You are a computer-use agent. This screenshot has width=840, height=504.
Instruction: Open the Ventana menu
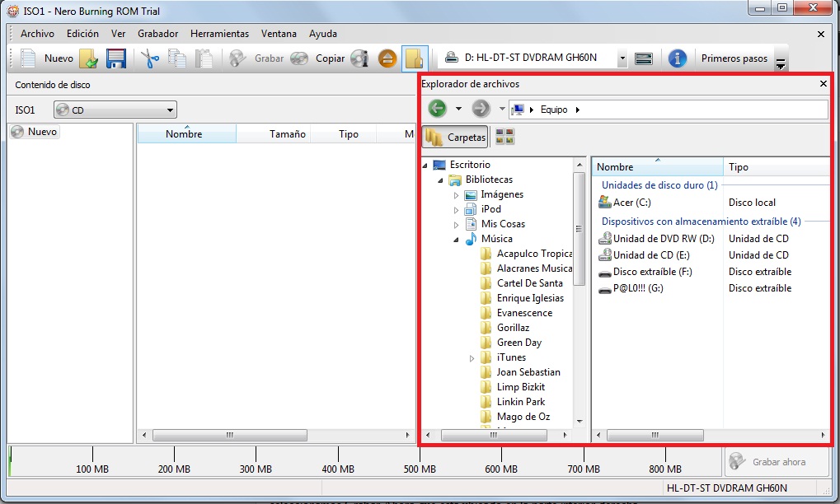point(279,34)
